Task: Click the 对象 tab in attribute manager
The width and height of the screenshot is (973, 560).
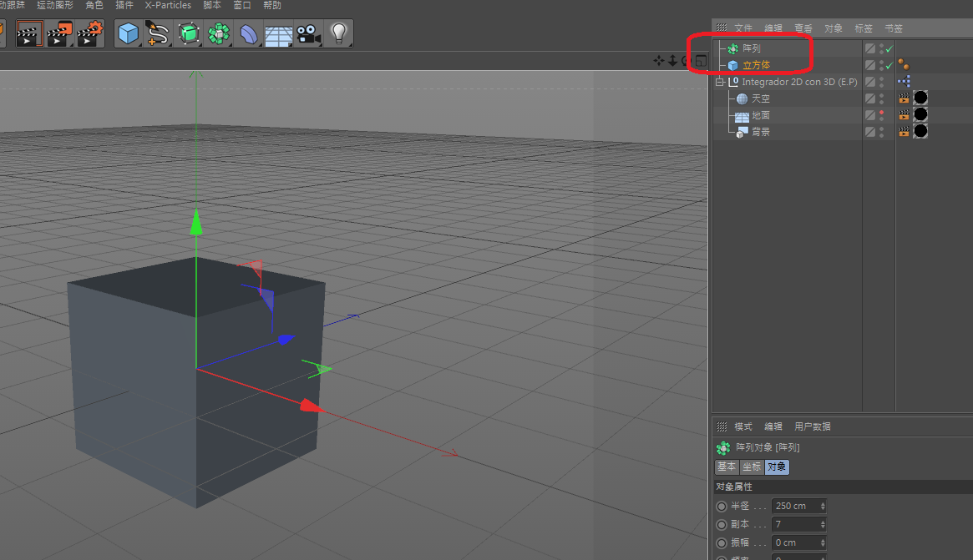Action: pos(776,467)
